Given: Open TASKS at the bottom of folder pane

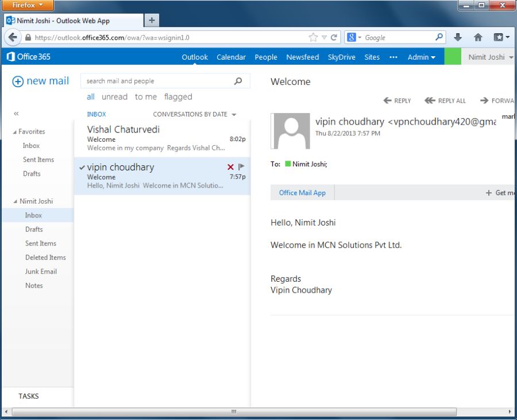Looking at the screenshot, I should pyautogui.click(x=29, y=396).
